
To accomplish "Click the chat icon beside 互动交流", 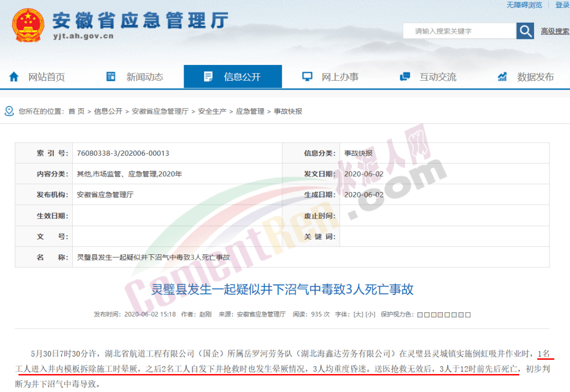I will coord(405,77).
